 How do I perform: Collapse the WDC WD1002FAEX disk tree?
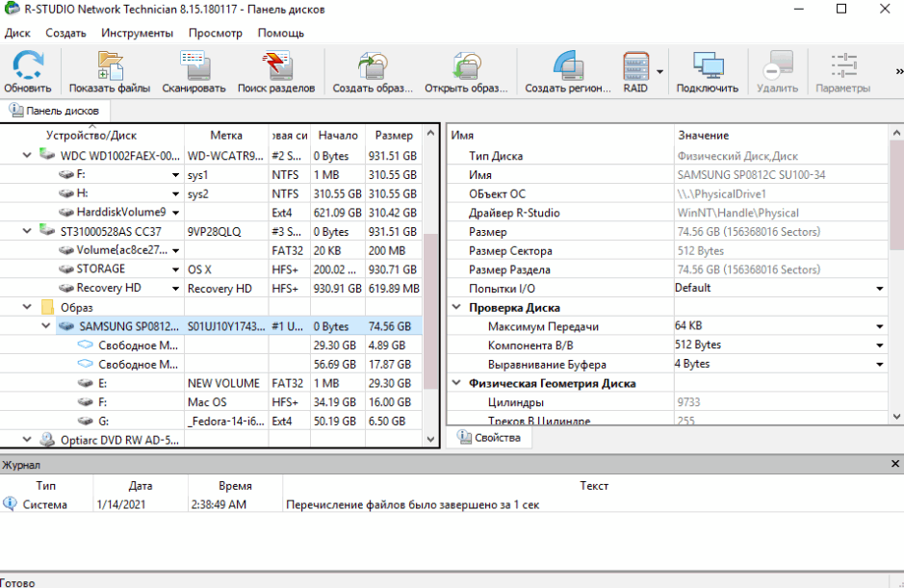coord(27,155)
